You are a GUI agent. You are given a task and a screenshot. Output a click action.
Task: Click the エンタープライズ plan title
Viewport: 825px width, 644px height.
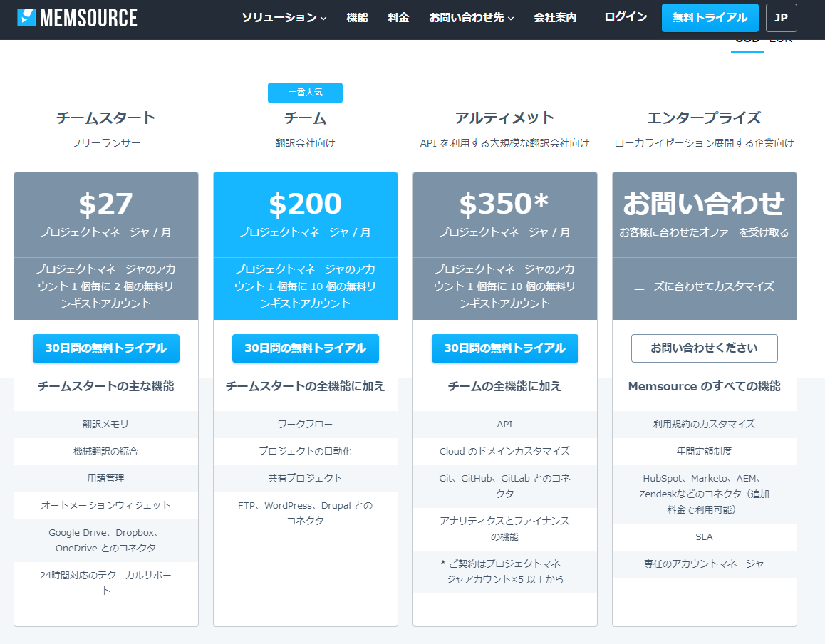pyautogui.click(x=704, y=118)
